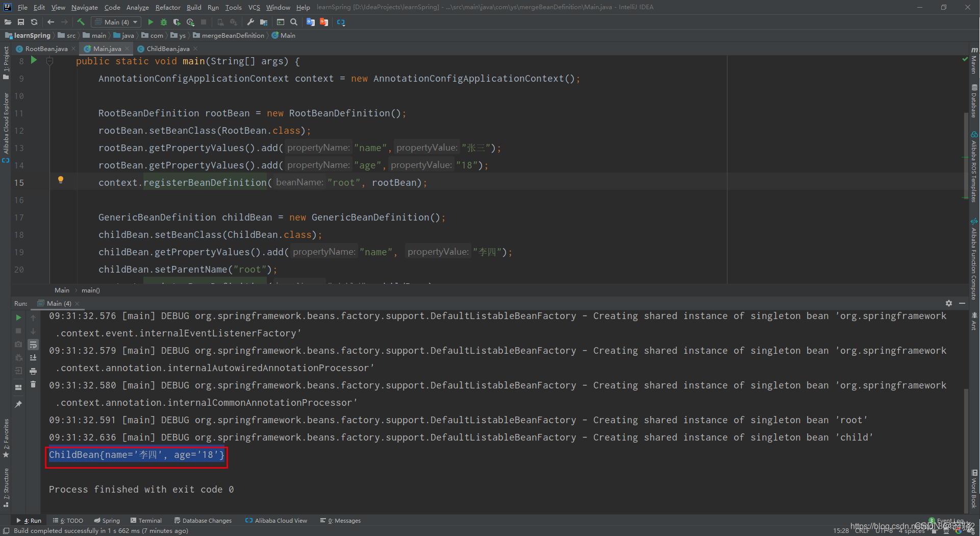This screenshot has height=536, width=980.
Task: Open the 6: TODO tool window tab
Action: click(68, 521)
